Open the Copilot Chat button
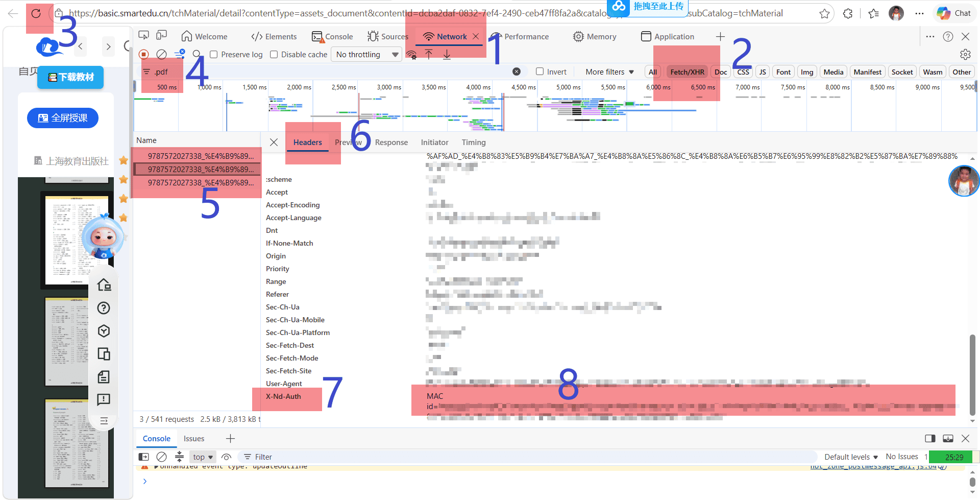Viewport: 980px width, 500px height. click(954, 13)
